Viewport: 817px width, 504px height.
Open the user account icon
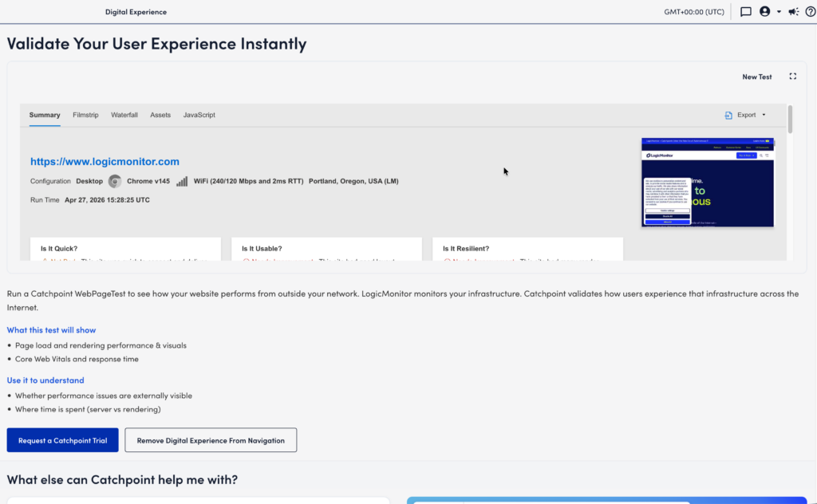click(764, 11)
